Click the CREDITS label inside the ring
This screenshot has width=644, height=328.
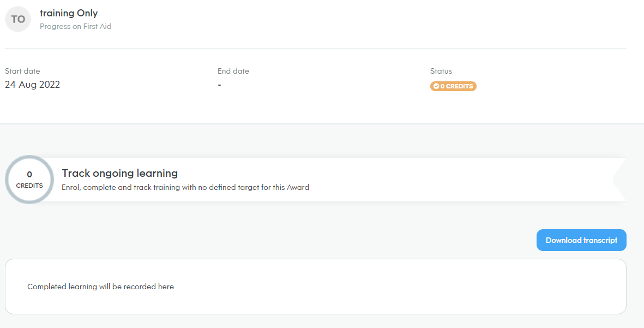[29, 186]
